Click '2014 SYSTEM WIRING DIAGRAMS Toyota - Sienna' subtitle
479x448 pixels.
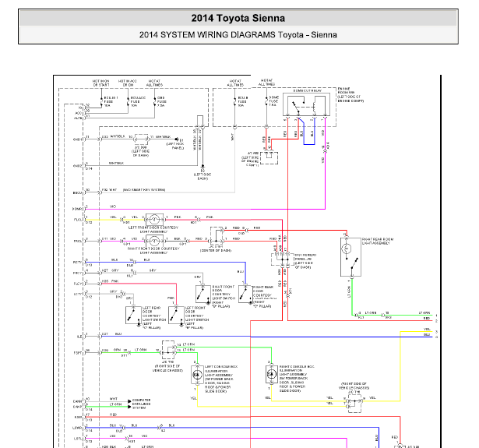[x=238, y=35]
